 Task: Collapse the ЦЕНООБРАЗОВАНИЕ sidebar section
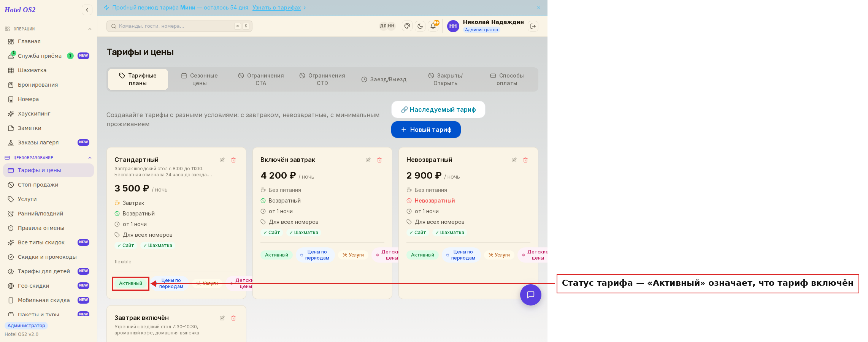(90, 158)
